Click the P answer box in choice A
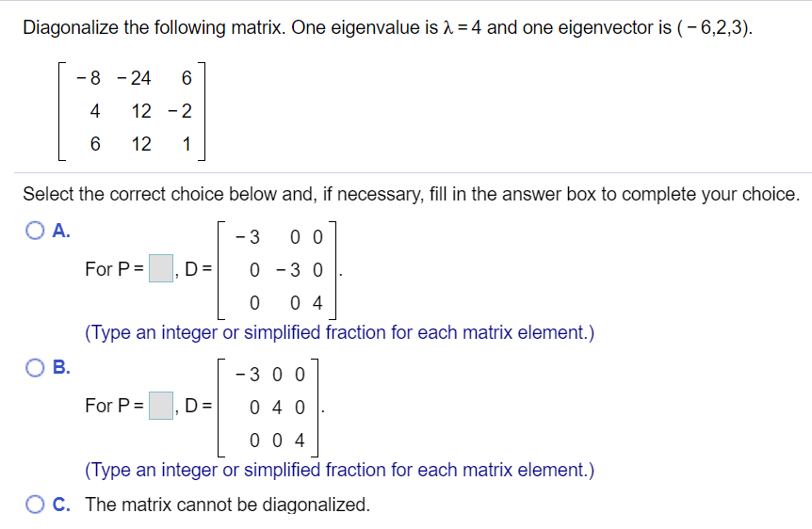The width and height of the screenshot is (812, 529). [x=161, y=268]
